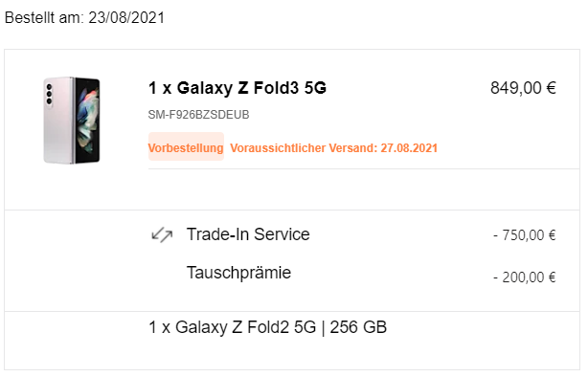The width and height of the screenshot is (588, 377).
Task: Click the word Fold3 in product title
Action: (x=277, y=88)
